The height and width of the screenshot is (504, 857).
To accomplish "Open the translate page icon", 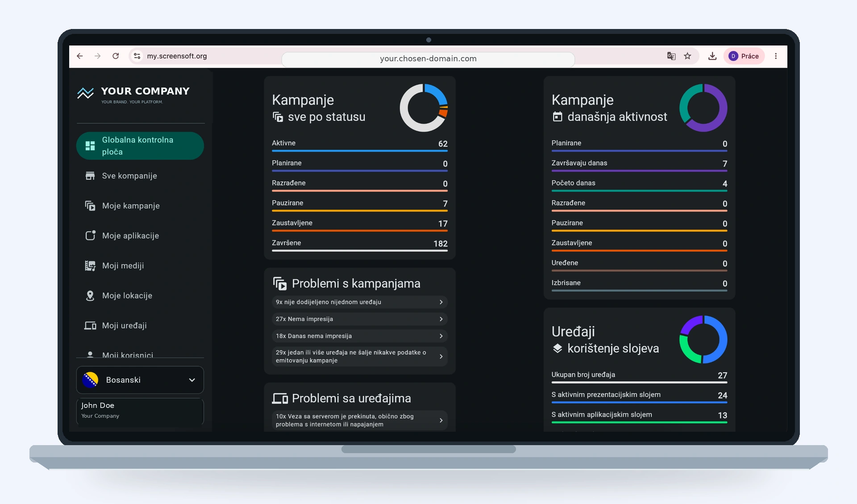I will pos(671,56).
